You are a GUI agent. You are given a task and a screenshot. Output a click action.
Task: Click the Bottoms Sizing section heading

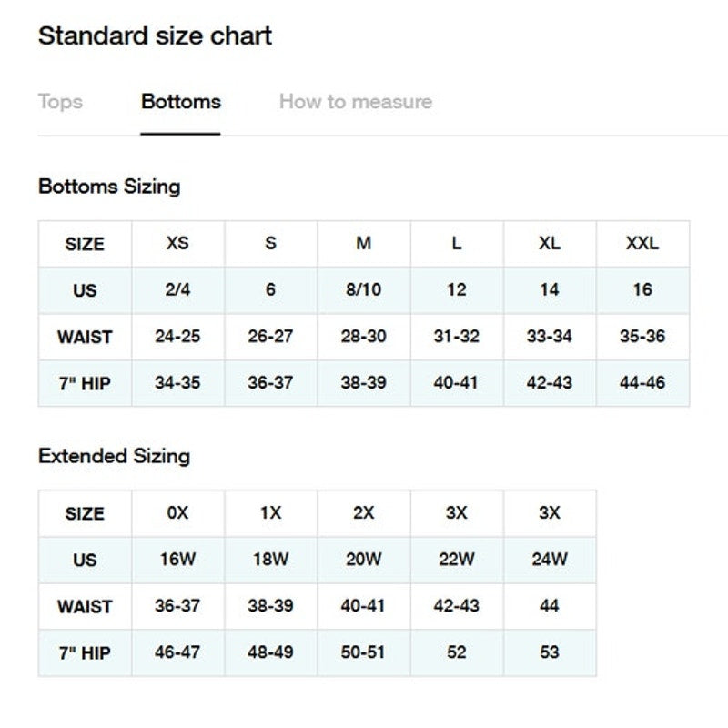pyautogui.click(x=109, y=187)
